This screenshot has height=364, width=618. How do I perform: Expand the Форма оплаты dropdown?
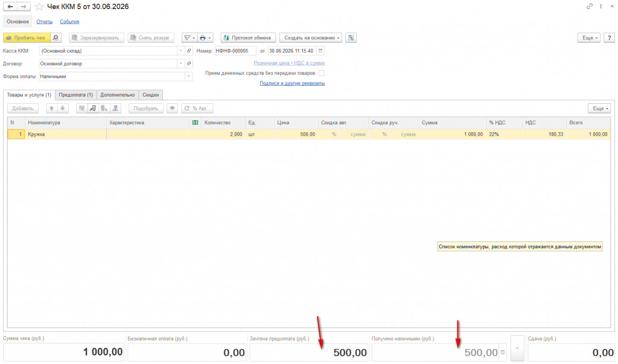pyautogui.click(x=189, y=77)
